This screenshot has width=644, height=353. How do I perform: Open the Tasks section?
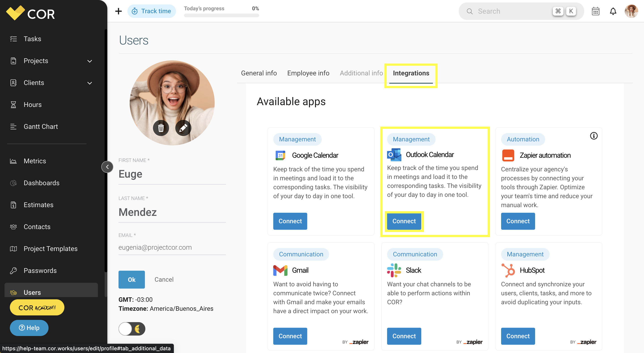pos(32,39)
